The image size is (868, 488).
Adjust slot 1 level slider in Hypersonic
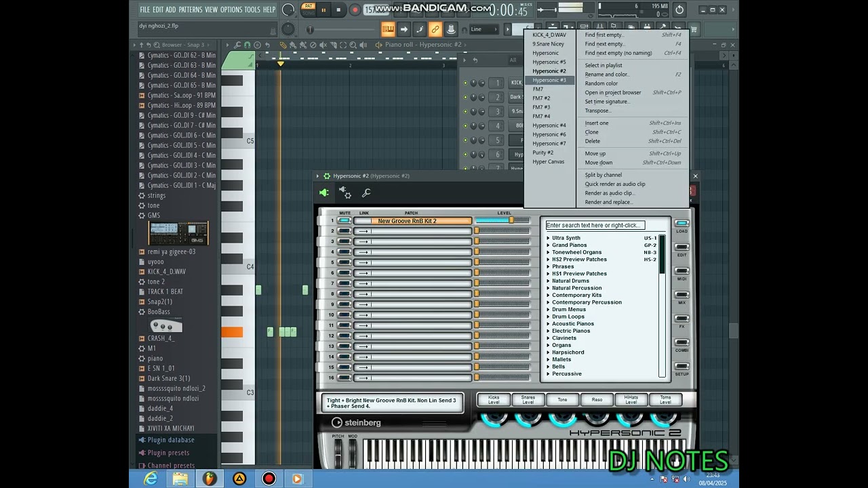point(502,221)
